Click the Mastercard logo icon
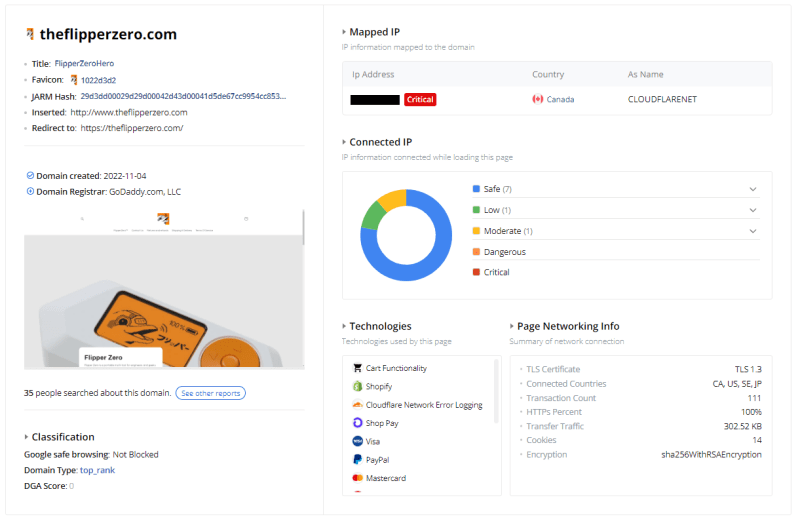Image resolution: width=800 pixels, height=523 pixels. tap(358, 478)
